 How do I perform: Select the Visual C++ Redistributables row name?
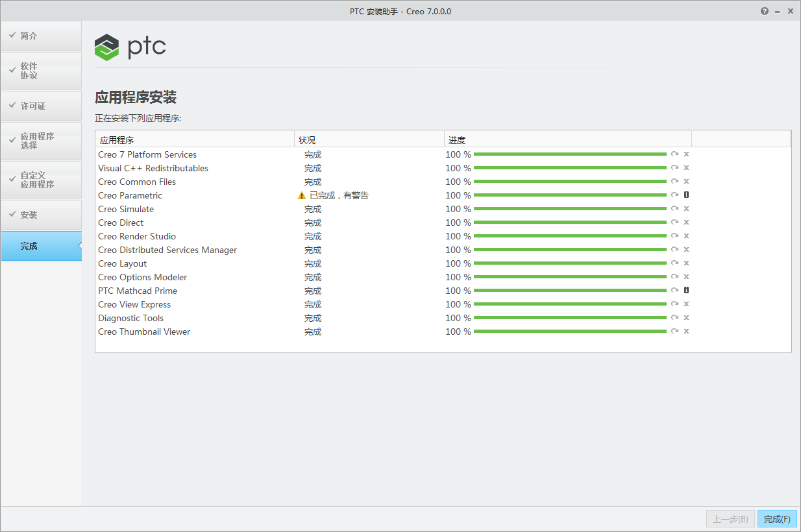click(153, 168)
